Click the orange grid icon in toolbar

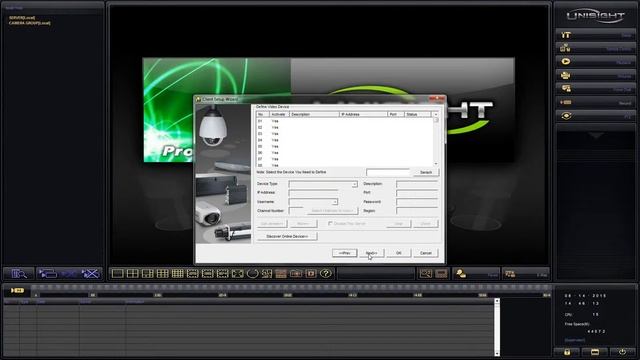click(x=281, y=273)
